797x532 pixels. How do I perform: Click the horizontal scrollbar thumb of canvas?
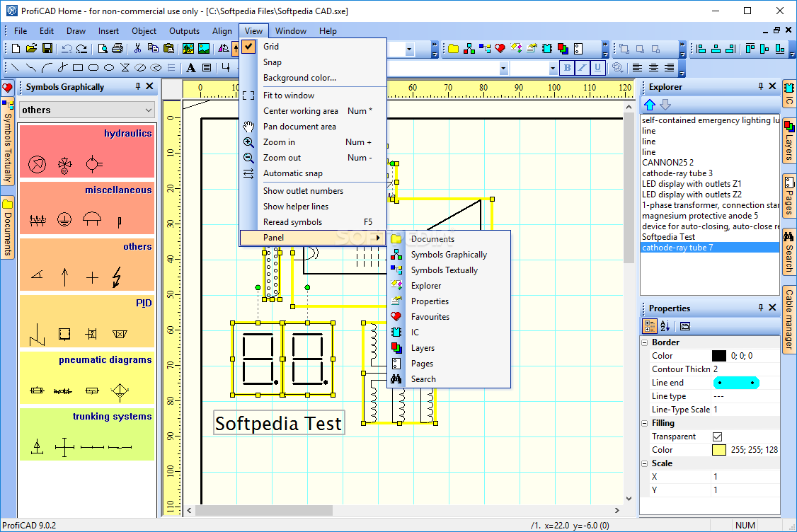tap(263, 510)
